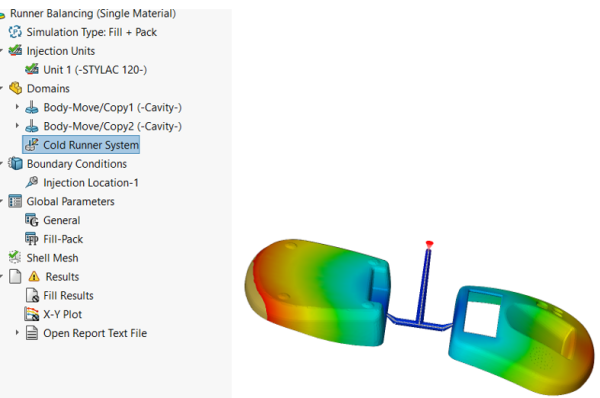The height and width of the screenshot is (398, 600).
Task: Select the Injection Units item
Action: 60,51
